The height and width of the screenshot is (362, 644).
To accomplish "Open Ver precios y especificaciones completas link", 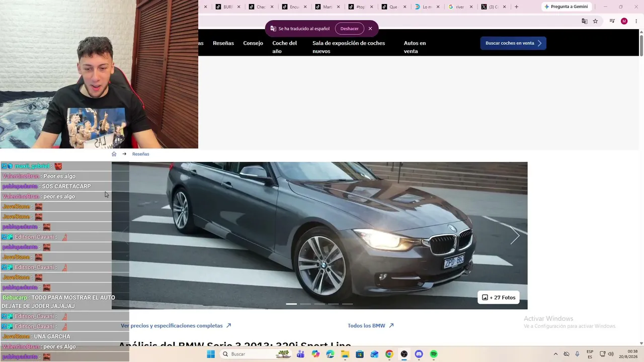I will pos(176,326).
